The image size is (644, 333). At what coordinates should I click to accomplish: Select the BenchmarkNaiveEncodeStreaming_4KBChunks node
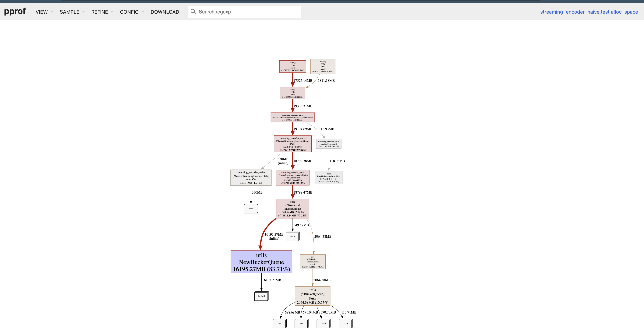point(293,117)
